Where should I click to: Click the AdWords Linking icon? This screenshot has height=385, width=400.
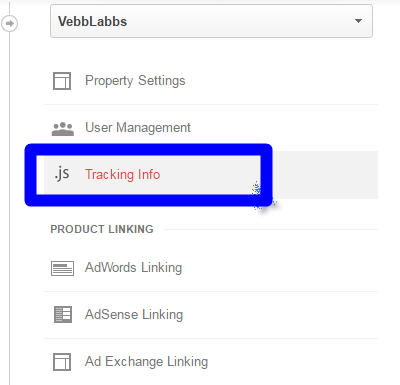click(x=62, y=268)
